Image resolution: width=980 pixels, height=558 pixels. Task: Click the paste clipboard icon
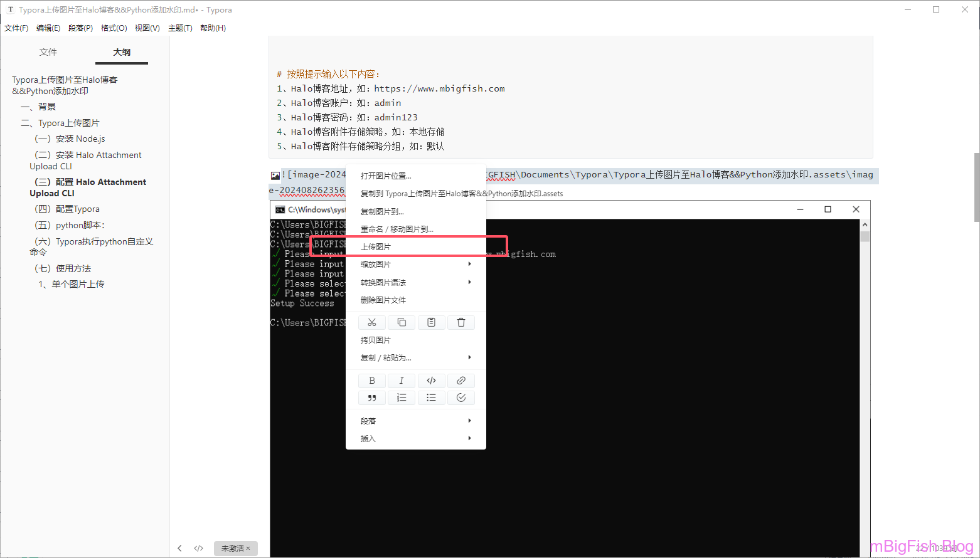431,322
